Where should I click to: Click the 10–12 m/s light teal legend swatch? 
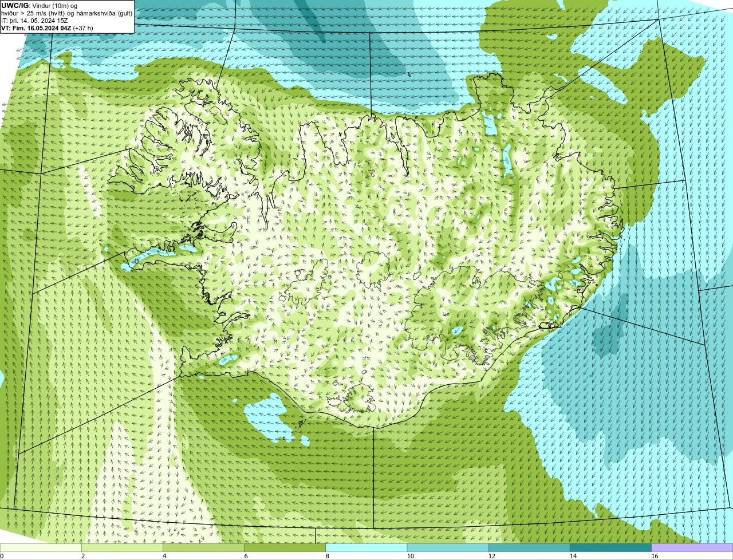[x=448, y=547]
